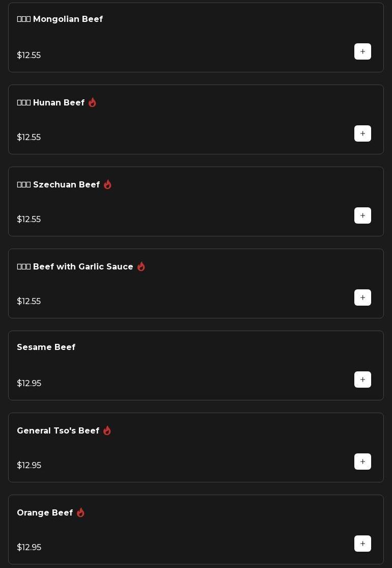The height and width of the screenshot is (568, 392).
Task: Click the spicy flame icon beside Hunan Beef
Action: (92, 102)
